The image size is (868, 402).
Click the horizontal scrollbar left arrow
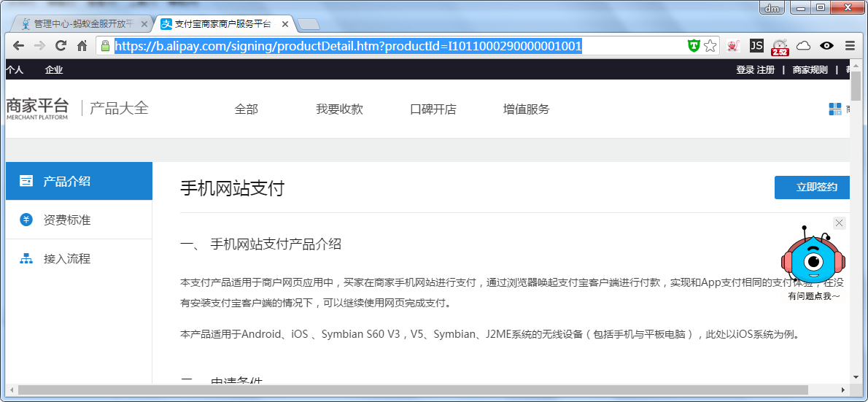click(x=11, y=390)
